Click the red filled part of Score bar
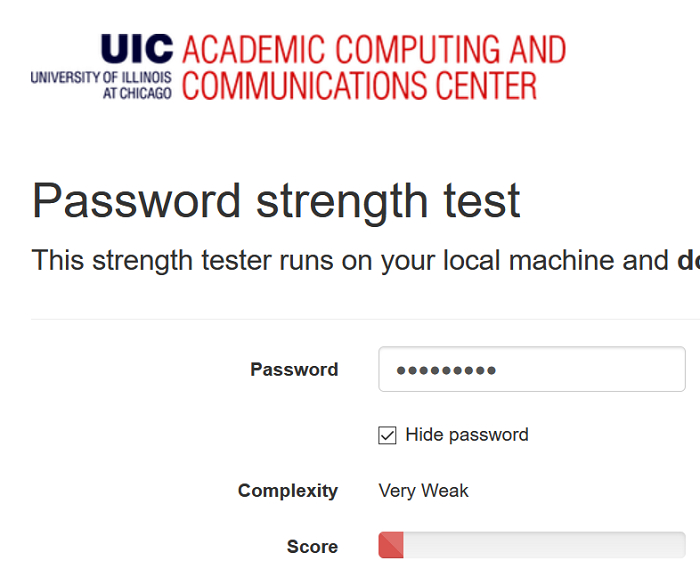The image size is (700, 577). 391,546
